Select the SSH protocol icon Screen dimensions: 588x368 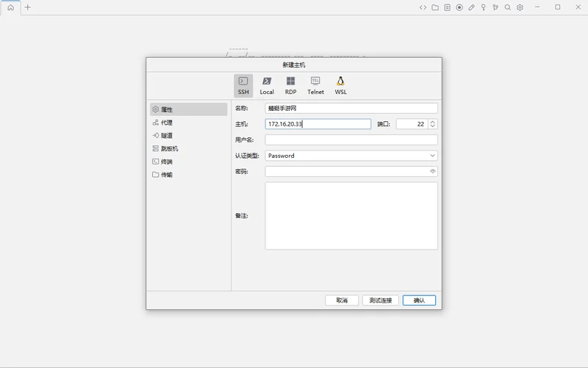coord(243,85)
